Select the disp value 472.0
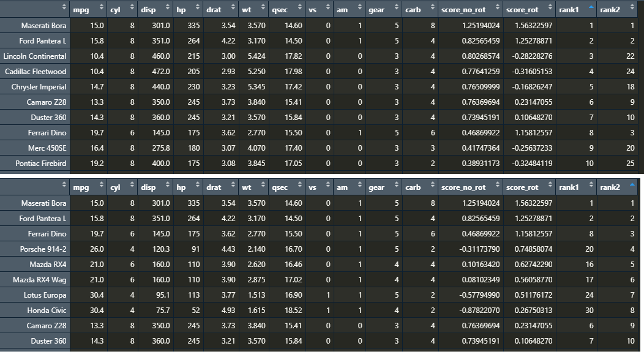The image size is (644, 354). [161, 72]
